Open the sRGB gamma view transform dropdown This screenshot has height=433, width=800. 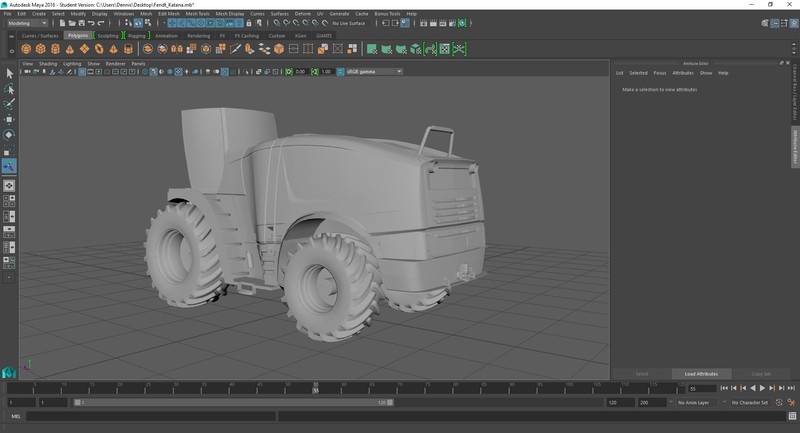tap(374, 72)
